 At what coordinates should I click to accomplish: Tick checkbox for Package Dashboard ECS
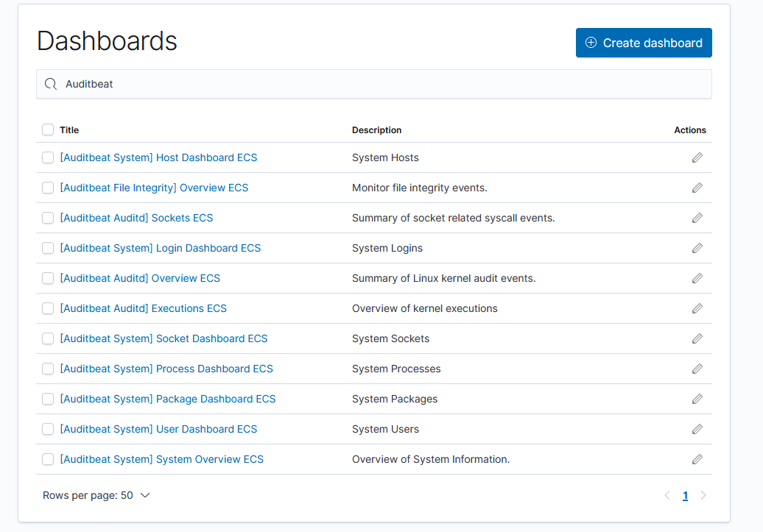click(x=48, y=399)
